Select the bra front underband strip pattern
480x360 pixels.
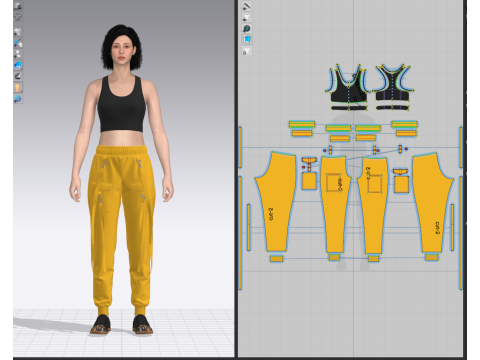coord(349,108)
